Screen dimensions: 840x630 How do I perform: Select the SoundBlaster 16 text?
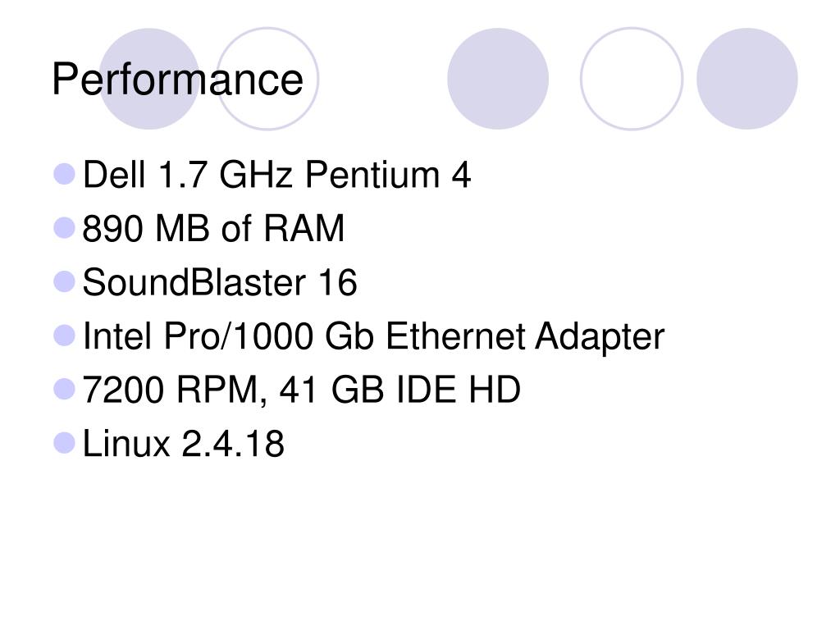tap(220, 282)
